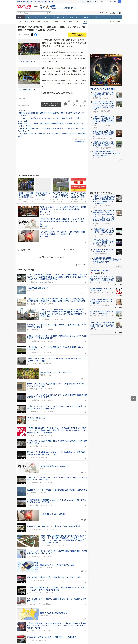Open the 横浜市で6台玉突き事故 article
The height and width of the screenshot is (644, 138).
(x=54, y=526)
